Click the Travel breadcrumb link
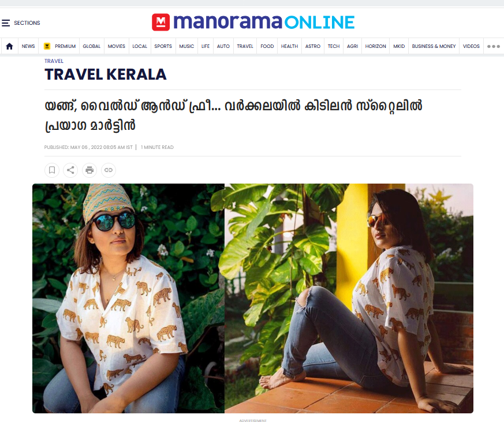 [x=54, y=61]
